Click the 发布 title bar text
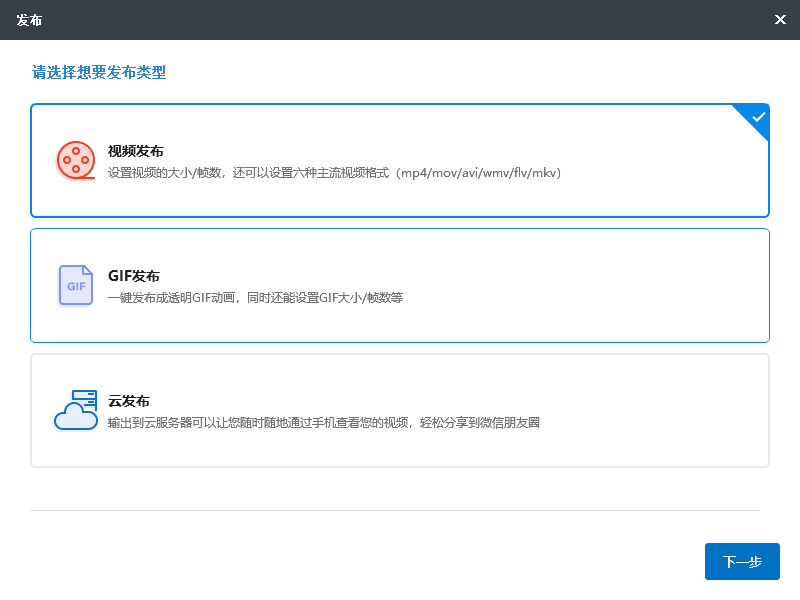800x600 pixels. coord(29,20)
